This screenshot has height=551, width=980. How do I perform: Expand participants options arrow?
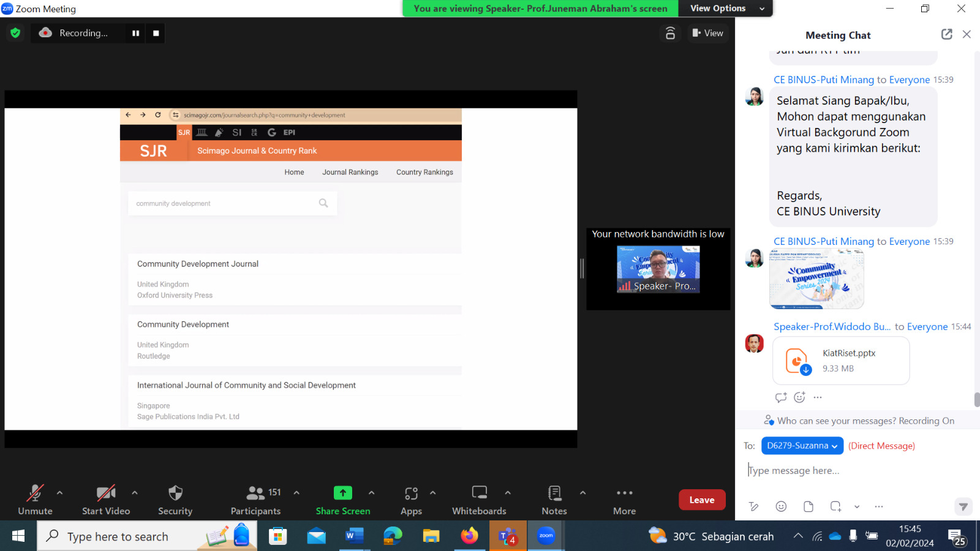(296, 492)
